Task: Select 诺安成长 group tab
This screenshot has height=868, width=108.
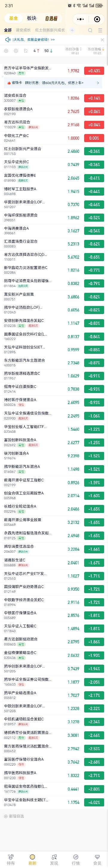Action: click(23, 30)
